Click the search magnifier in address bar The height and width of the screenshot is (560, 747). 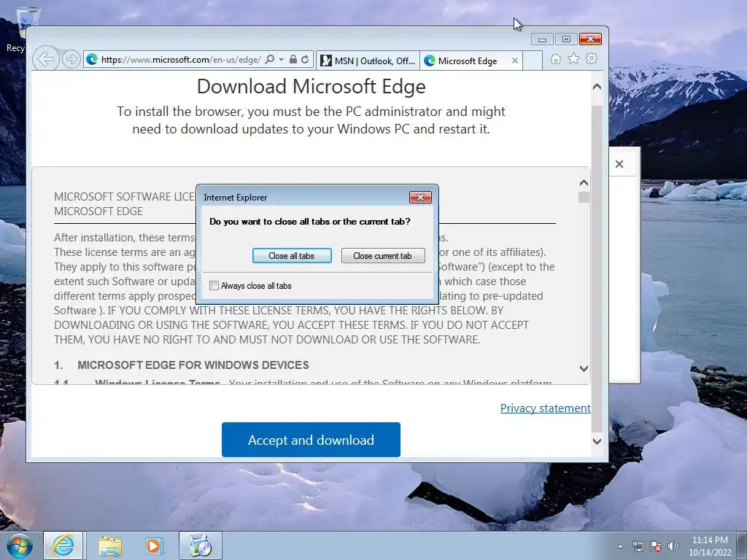pyautogui.click(x=270, y=59)
